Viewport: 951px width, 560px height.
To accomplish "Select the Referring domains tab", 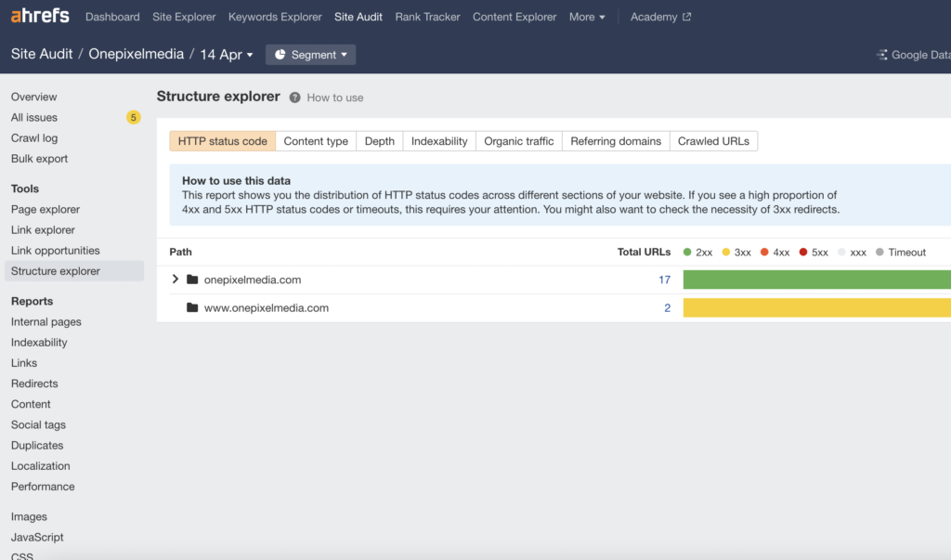I will tap(616, 141).
